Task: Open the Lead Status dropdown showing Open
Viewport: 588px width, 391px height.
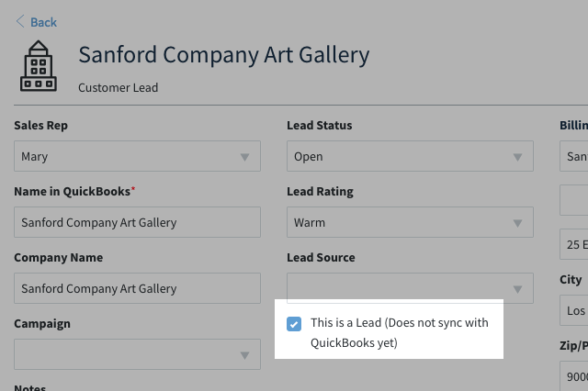Action: click(410, 156)
